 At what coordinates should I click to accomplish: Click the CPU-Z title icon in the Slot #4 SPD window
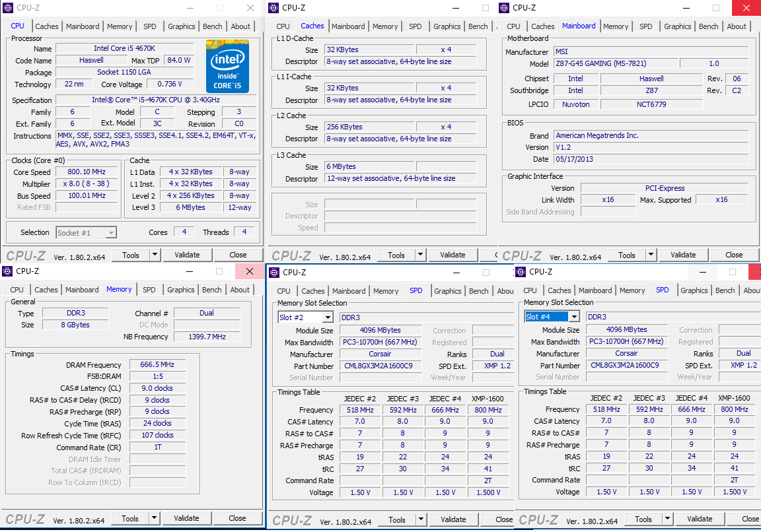point(521,271)
